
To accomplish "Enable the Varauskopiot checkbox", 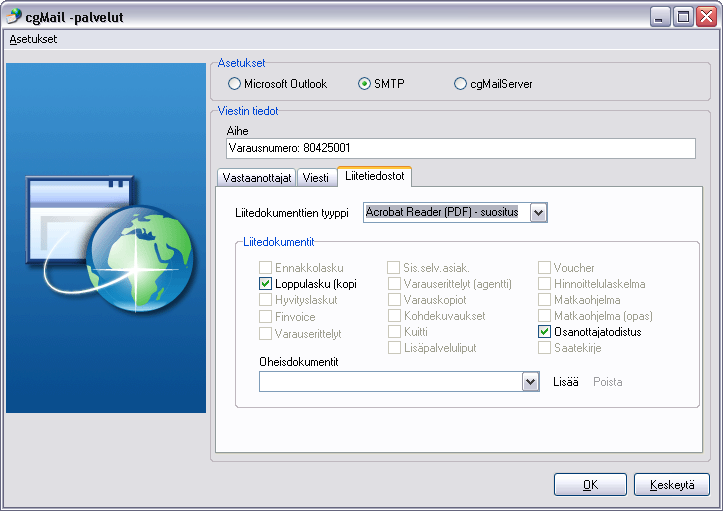I will coord(394,300).
